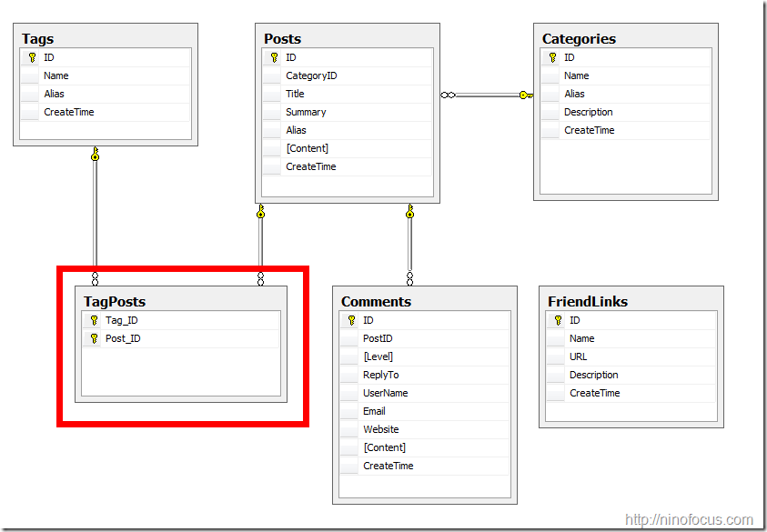The height and width of the screenshot is (532, 767).
Task: Select the Name column in Tags
Action: (106, 75)
